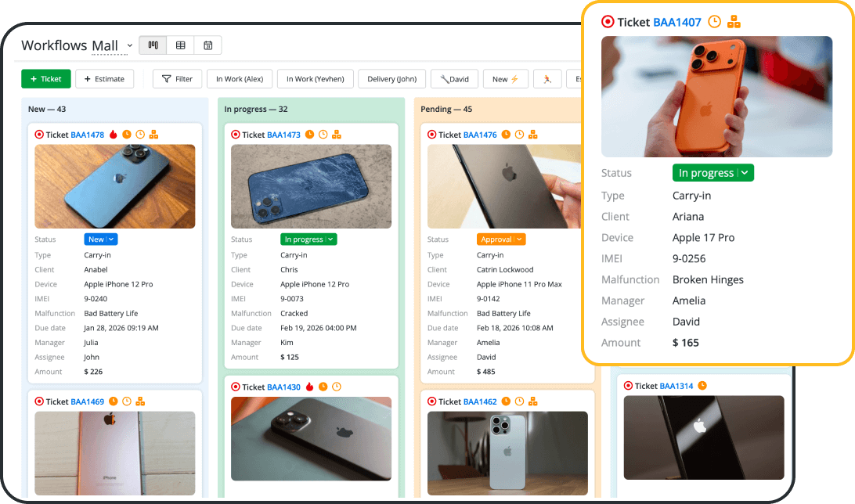The height and width of the screenshot is (504, 855).
Task: Create a new Ticket
Action: coord(45,78)
